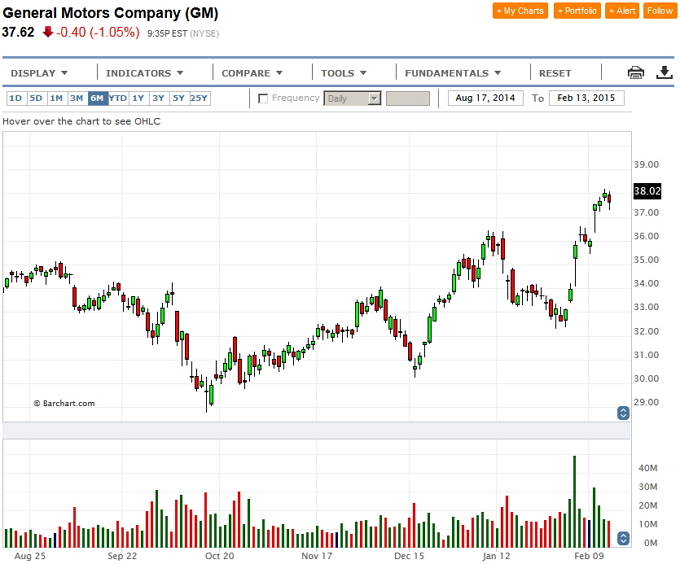Click the Barchart.com copyright text

[x=64, y=403]
